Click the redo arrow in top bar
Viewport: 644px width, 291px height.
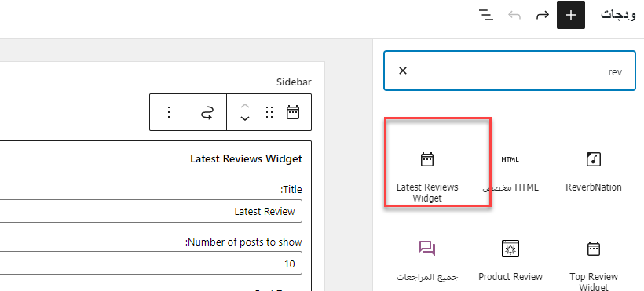tap(543, 15)
